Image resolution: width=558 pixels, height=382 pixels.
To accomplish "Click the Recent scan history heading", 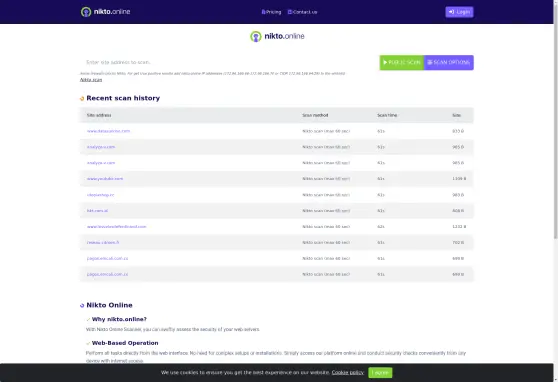I will tap(123, 98).
